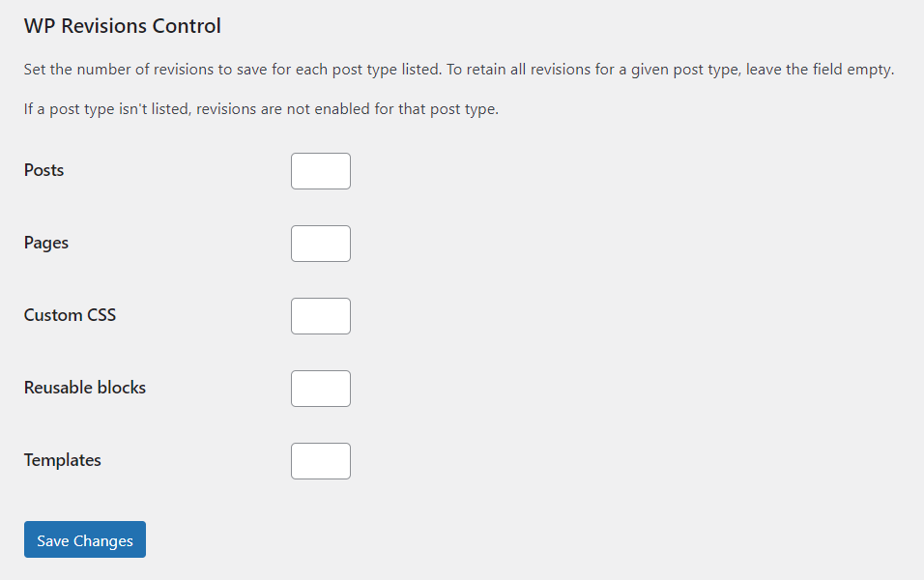Click the Reusable blocks label text
The image size is (924, 580).
(x=84, y=388)
